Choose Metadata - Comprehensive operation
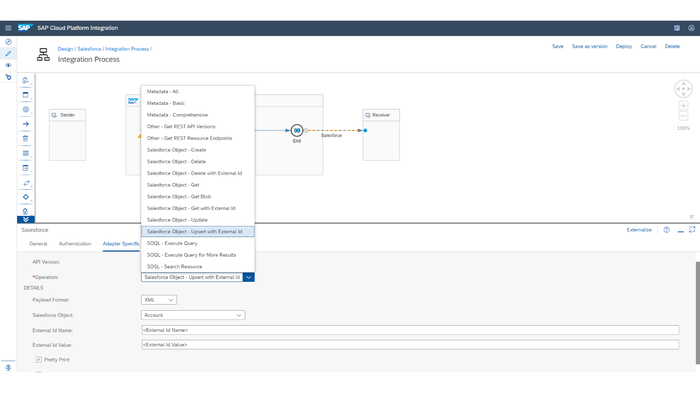The image size is (700, 393). coord(198,115)
